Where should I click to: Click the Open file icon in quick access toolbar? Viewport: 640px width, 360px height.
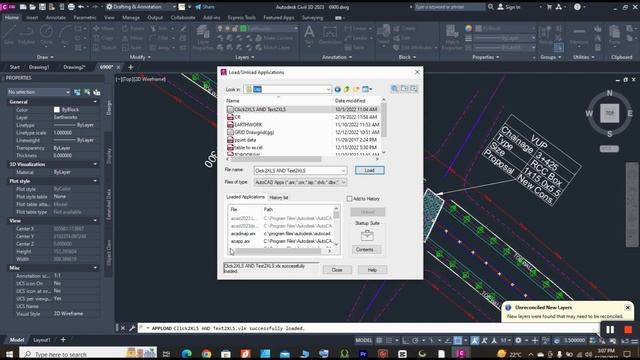(33, 7)
